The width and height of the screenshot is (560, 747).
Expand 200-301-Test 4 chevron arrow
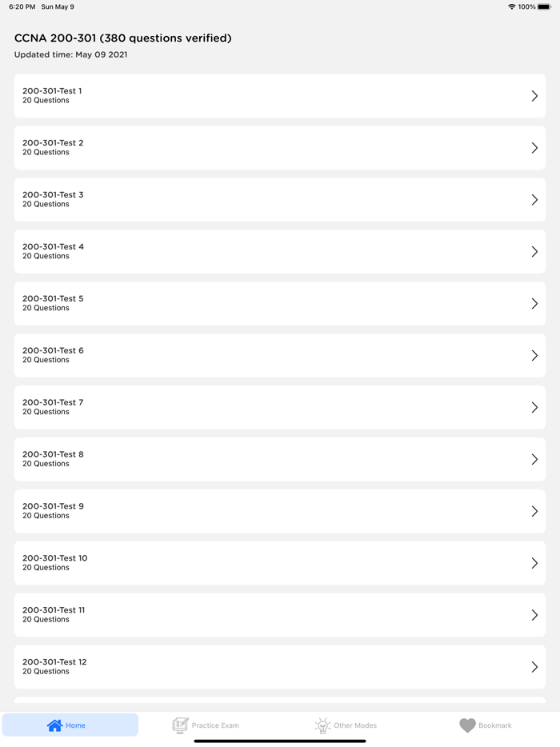[534, 252]
